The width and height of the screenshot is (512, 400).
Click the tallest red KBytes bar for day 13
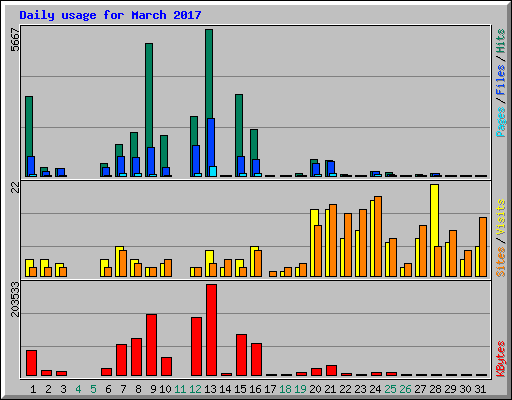click(x=211, y=330)
